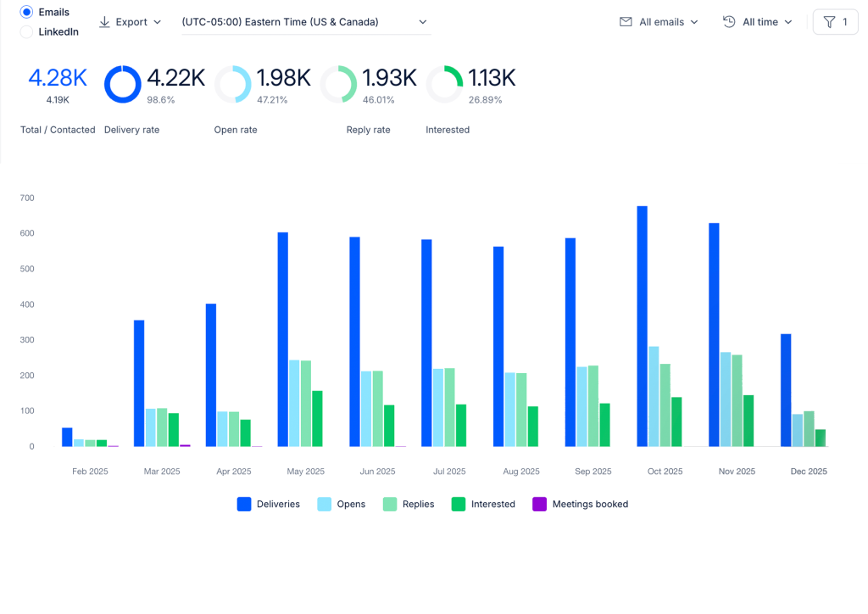Click the Export button label
The width and height of the screenshot is (868, 614).
pyautogui.click(x=131, y=22)
